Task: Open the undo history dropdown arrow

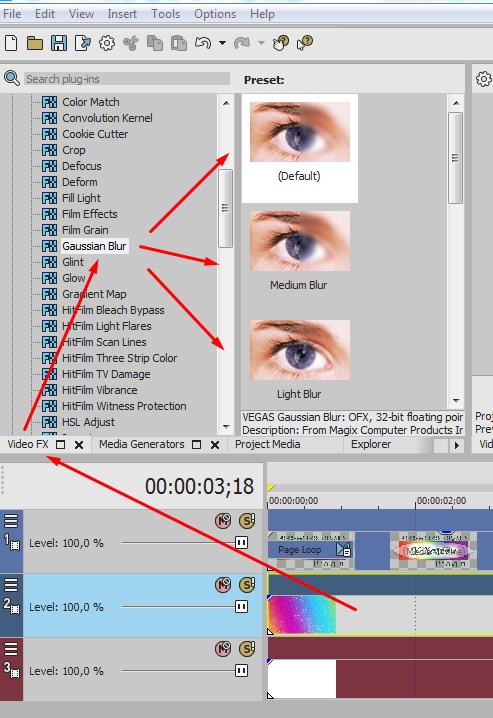Action: coord(222,43)
